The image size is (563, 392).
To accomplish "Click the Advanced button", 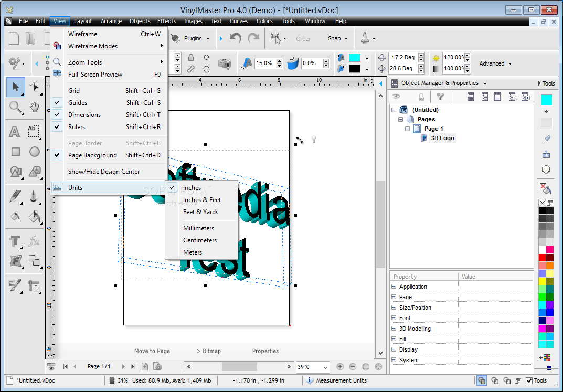I will click(495, 63).
